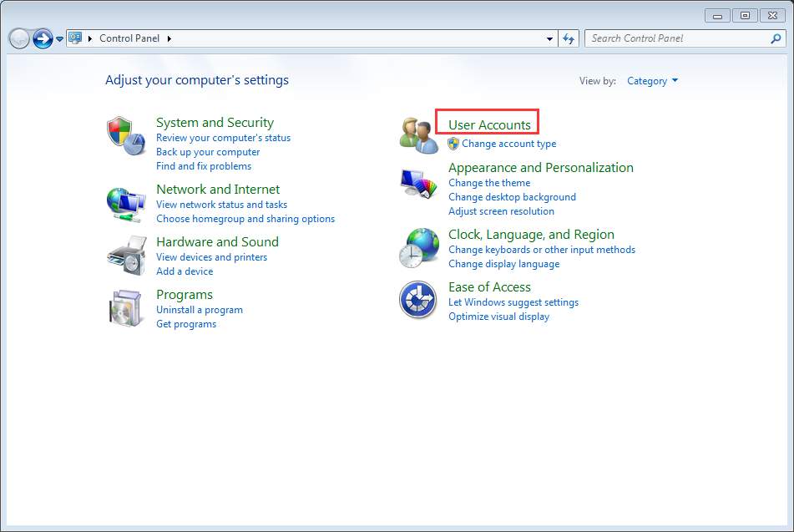Click the search magnifier icon
Viewport: 794px width, 532px height.
point(776,38)
